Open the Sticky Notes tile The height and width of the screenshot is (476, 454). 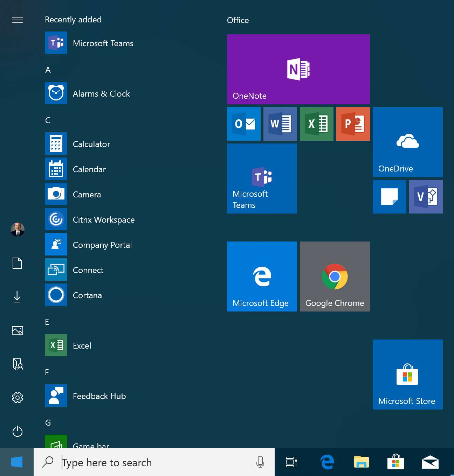tap(390, 197)
